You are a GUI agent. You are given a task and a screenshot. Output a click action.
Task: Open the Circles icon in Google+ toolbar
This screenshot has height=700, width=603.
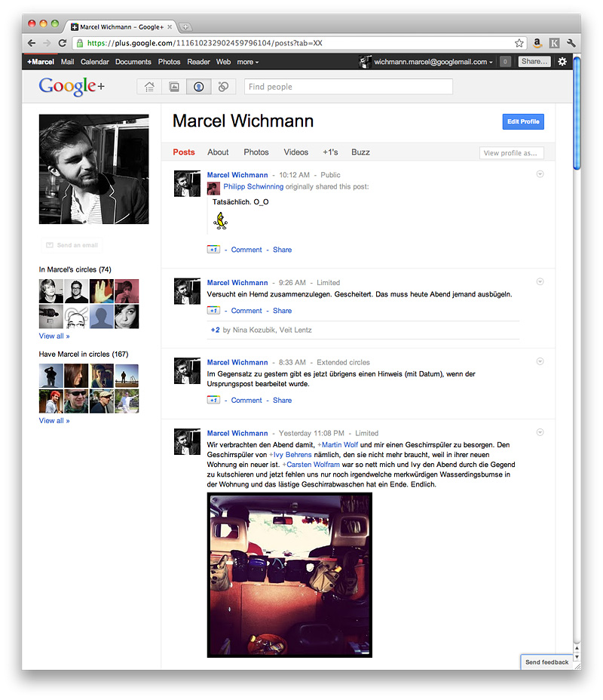(x=223, y=87)
